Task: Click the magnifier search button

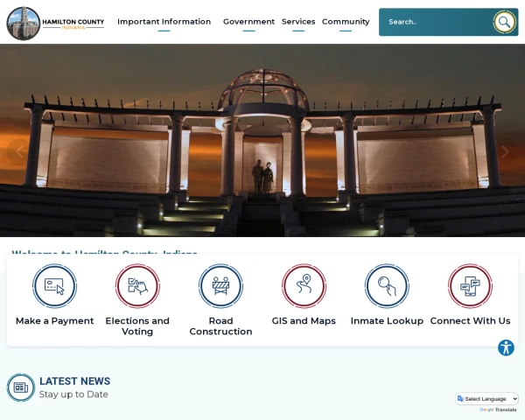Action: [504, 22]
